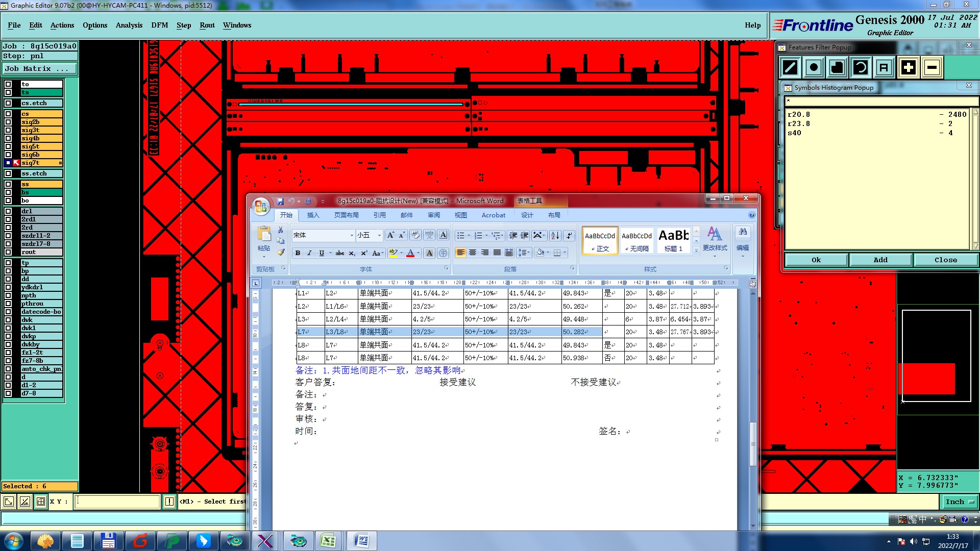Click the sort A-Z icon in Word
Image resolution: width=980 pixels, height=551 pixels.
click(555, 235)
